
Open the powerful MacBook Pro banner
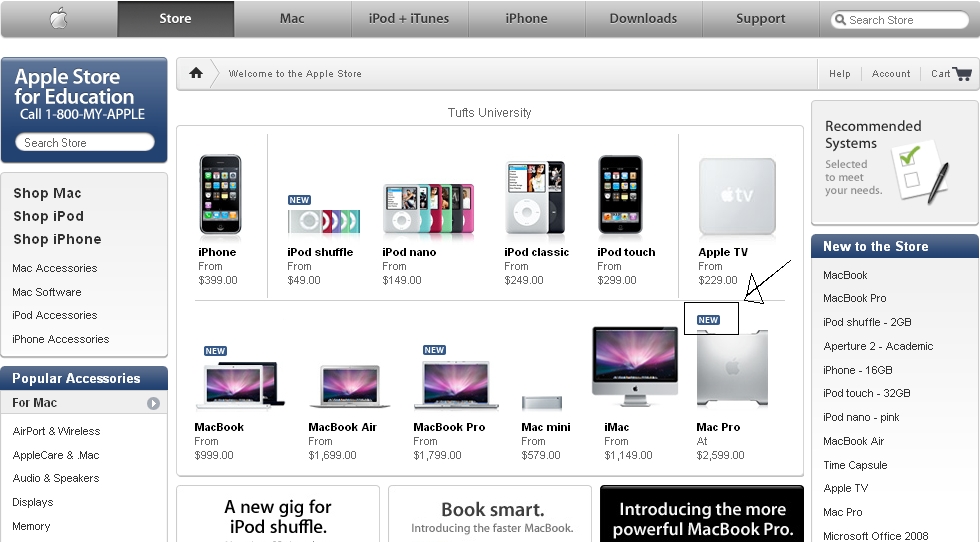click(702, 514)
